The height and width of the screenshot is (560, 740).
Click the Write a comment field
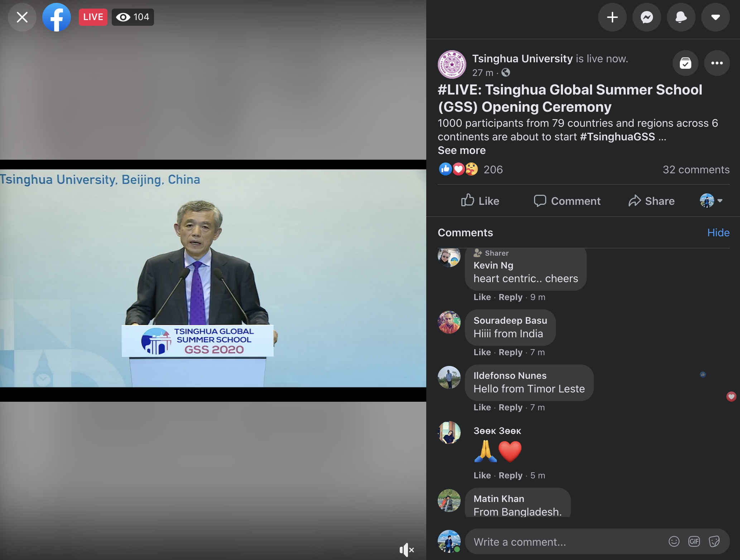[566, 542]
